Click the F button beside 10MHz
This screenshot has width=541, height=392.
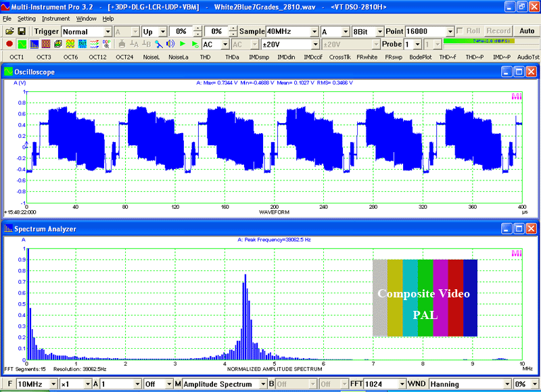click(x=9, y=384)
